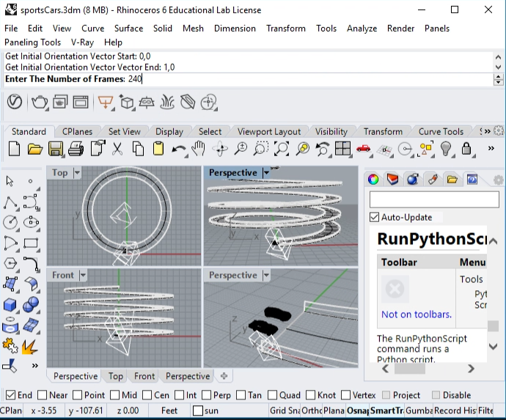Screen dimensions: 506x420
Task: Open the V-Ray menu
Action: tap(82, 43)
